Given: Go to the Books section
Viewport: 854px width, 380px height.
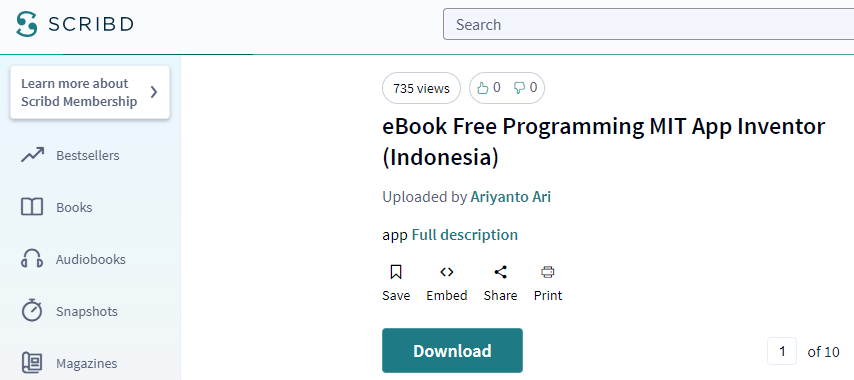Looking at the screenshot, I should (74, 207).
